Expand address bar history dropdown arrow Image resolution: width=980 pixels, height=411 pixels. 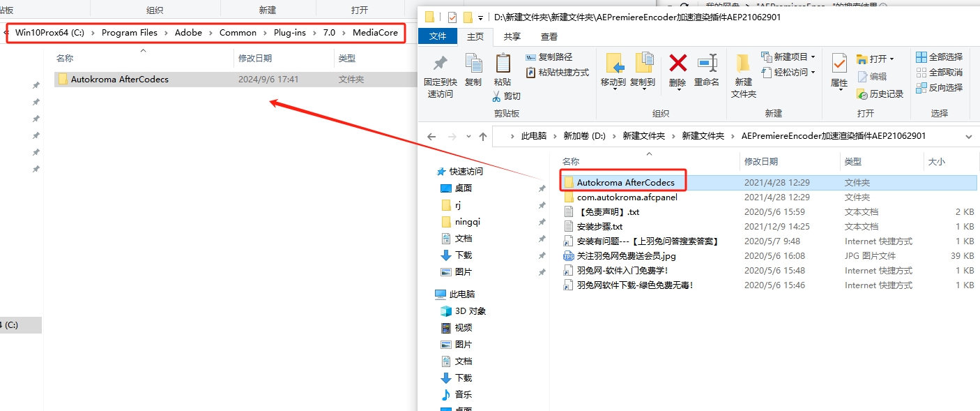(970, 137)
